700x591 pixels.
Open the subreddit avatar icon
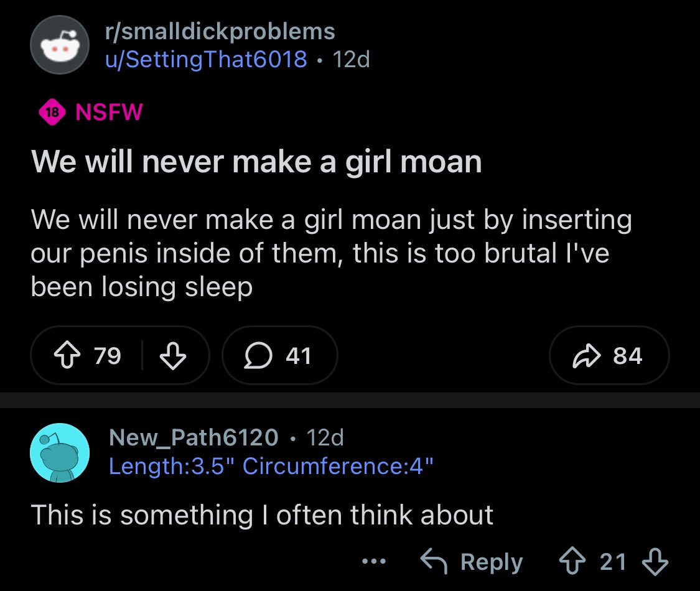(60, 45)
